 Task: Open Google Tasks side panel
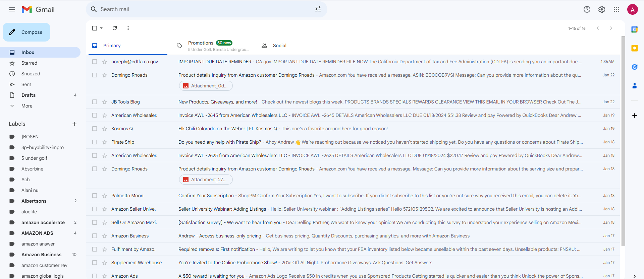pos(635,67)
